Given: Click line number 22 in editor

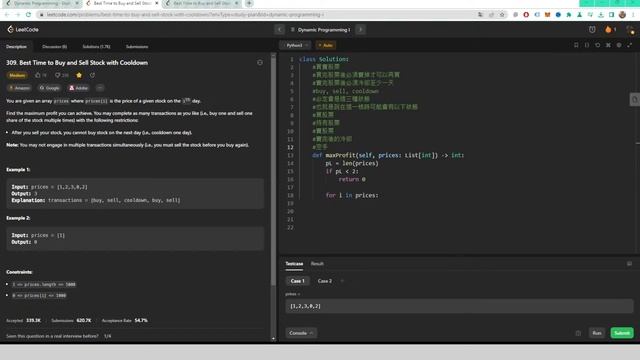Looking at the screenshot, I should (x=290, y=227).
